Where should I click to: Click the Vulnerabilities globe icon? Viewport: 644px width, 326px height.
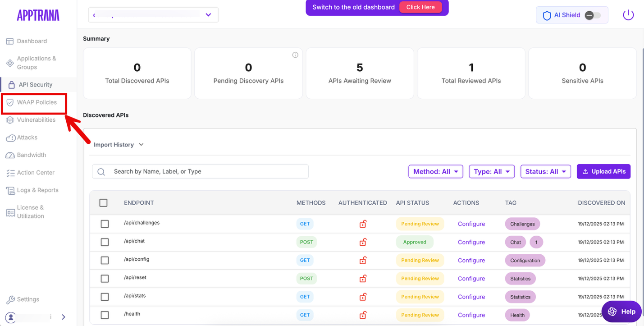click(x=10, y=120)
